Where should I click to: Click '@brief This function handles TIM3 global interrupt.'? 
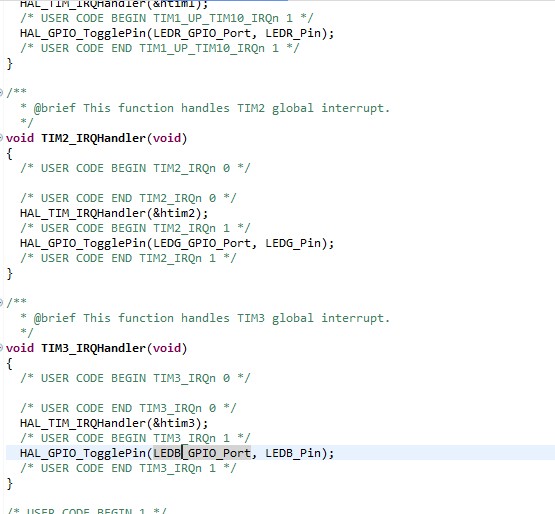[212, 318]
